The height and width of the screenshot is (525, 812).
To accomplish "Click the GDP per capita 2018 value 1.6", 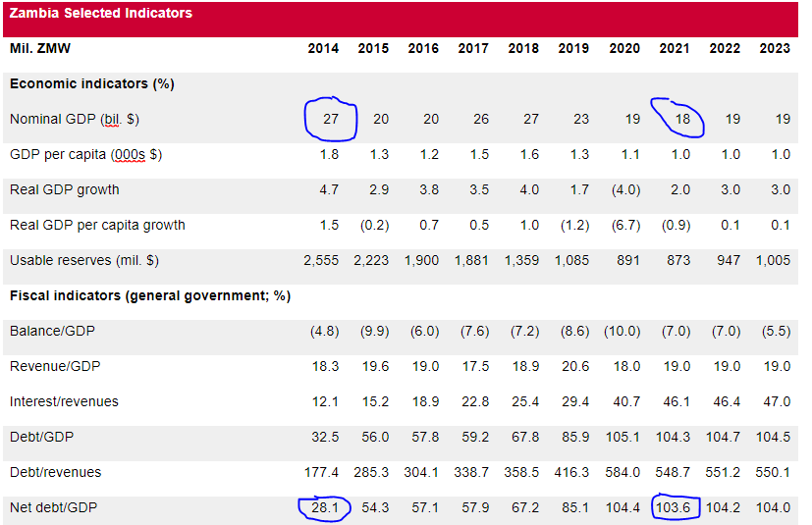I will click(x=530, y=154).
